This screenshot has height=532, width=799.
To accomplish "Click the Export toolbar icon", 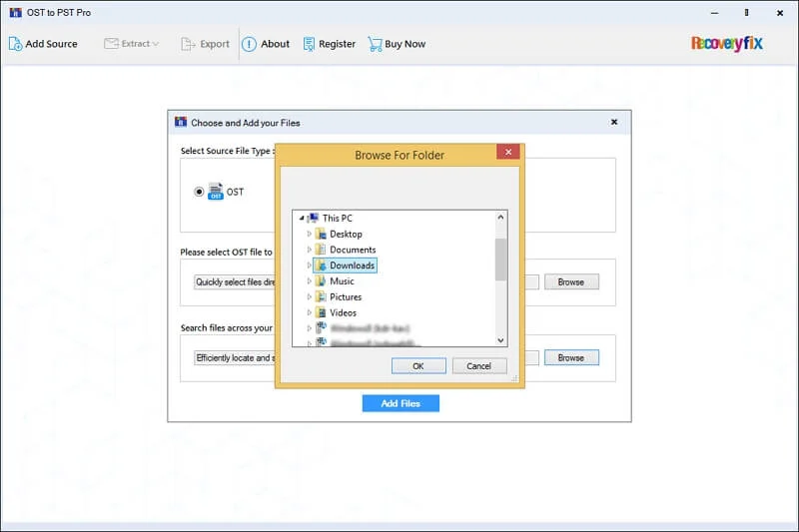I will click(188, 44).
